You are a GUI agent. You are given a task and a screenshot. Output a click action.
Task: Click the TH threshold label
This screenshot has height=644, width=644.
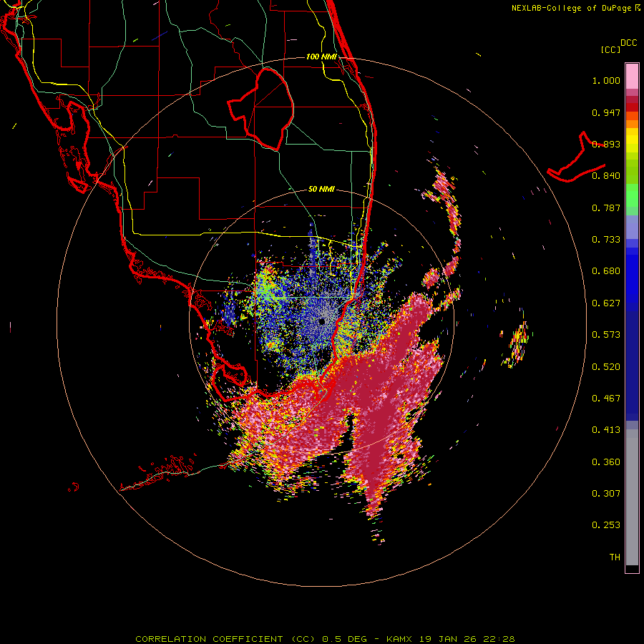pyautogui.click(x=615, y=557)
